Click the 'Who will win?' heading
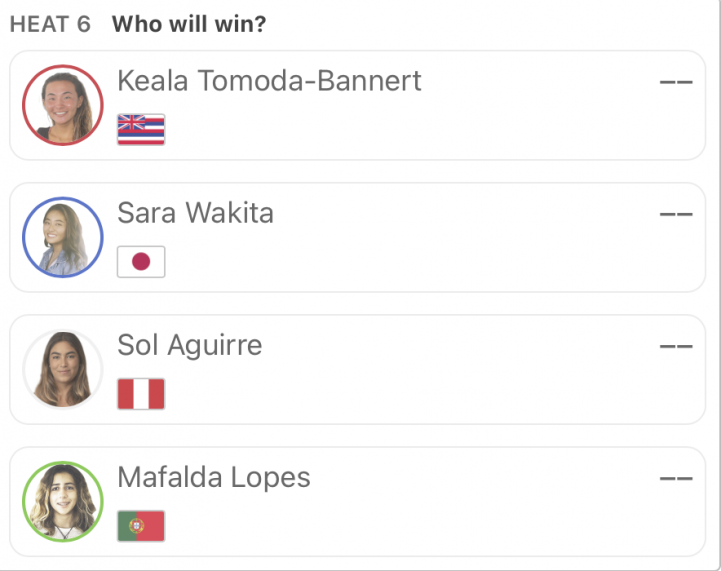721x571 pixels. tap(189, 24)
